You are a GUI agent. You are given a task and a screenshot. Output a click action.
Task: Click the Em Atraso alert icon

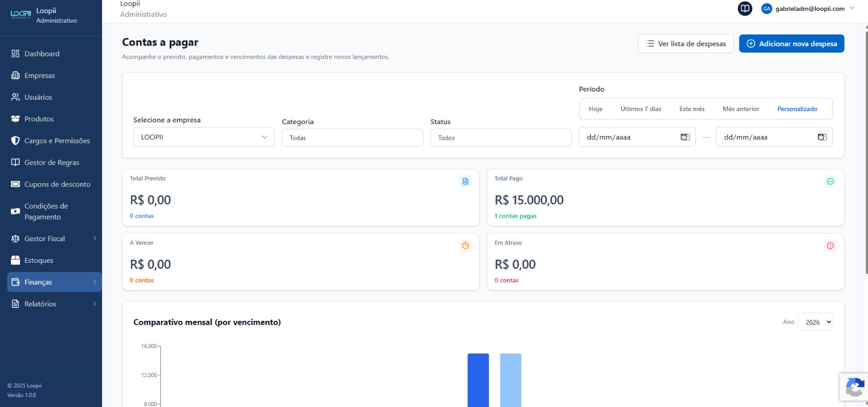[830, 246]
